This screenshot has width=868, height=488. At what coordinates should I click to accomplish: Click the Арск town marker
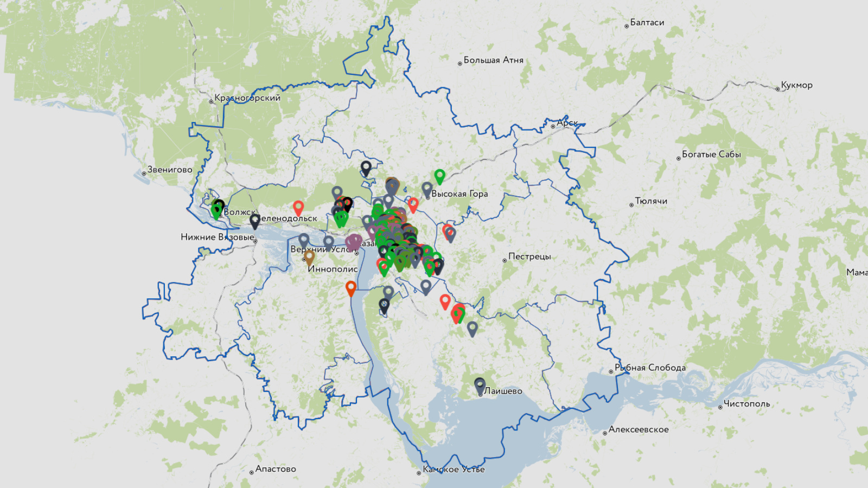pyautogui.click(x=553, y=126)
